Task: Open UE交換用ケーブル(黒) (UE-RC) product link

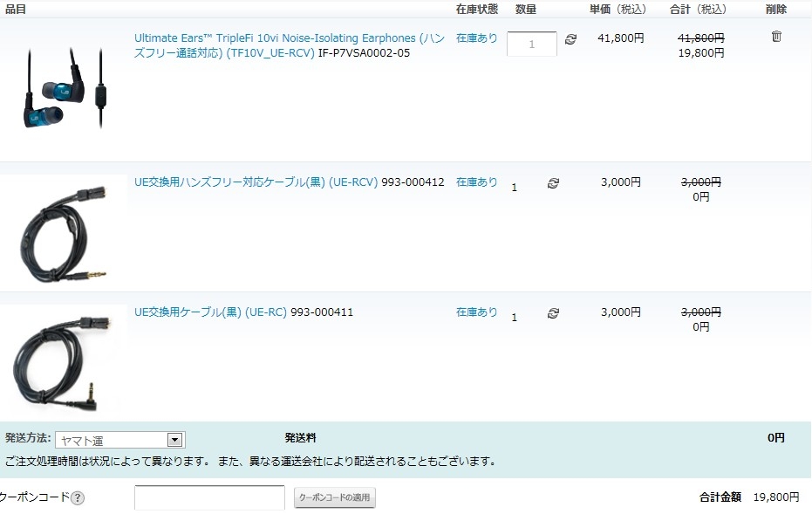Action: [x=210, y=312]
